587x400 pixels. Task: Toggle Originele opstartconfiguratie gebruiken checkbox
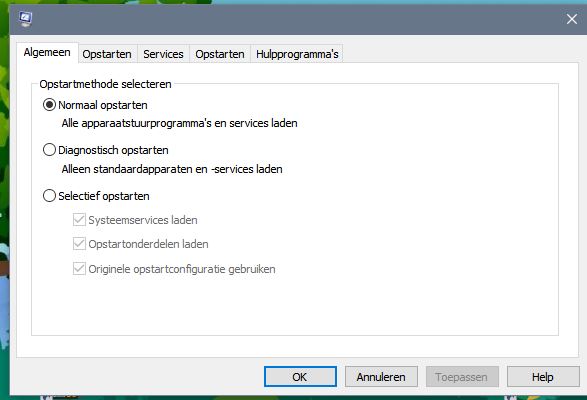click(x=79, y=269)
